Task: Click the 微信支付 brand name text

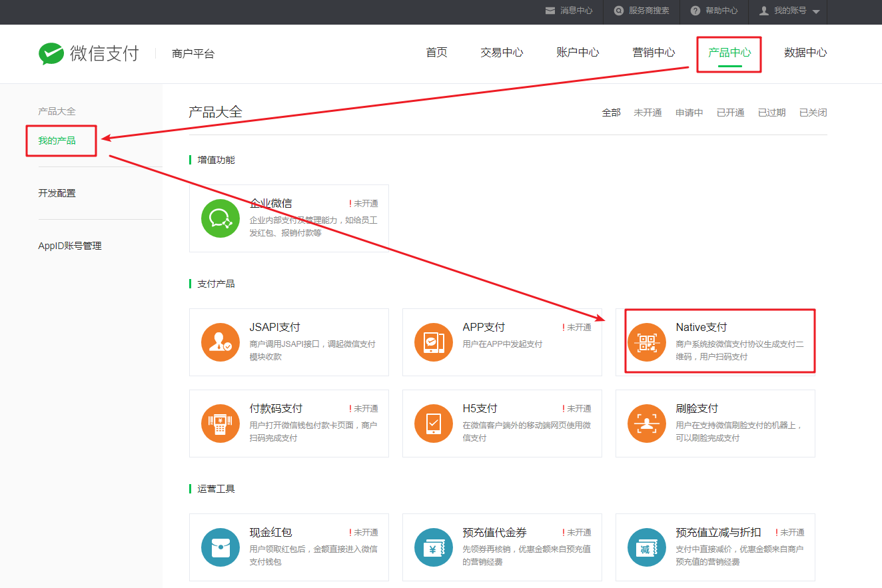Action: click(x=105, y=54)
